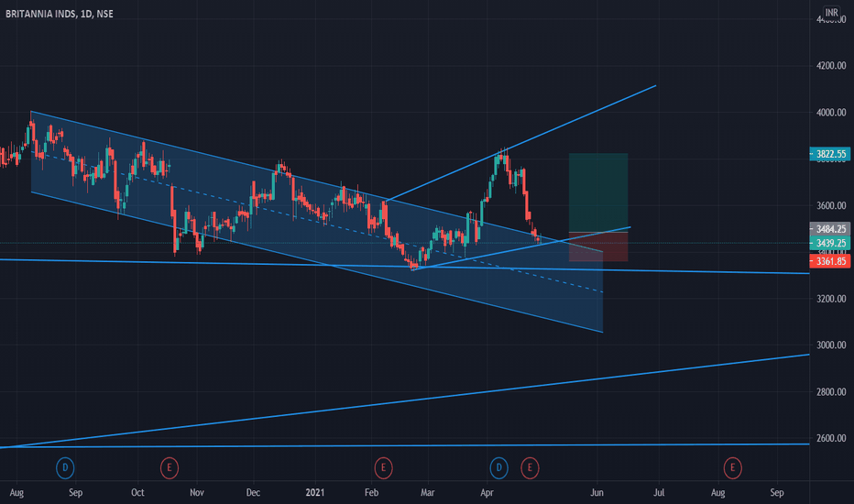Viewport: 854px width, 504px height.
Task: Click the Nov label on time axis
Action: pyautogui.click(x=197, y=493)
